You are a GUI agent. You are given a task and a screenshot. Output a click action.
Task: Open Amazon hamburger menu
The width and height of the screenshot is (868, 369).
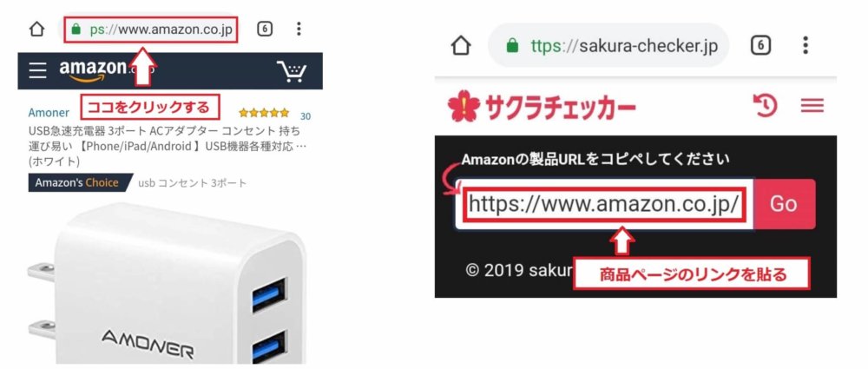(37, 70)
